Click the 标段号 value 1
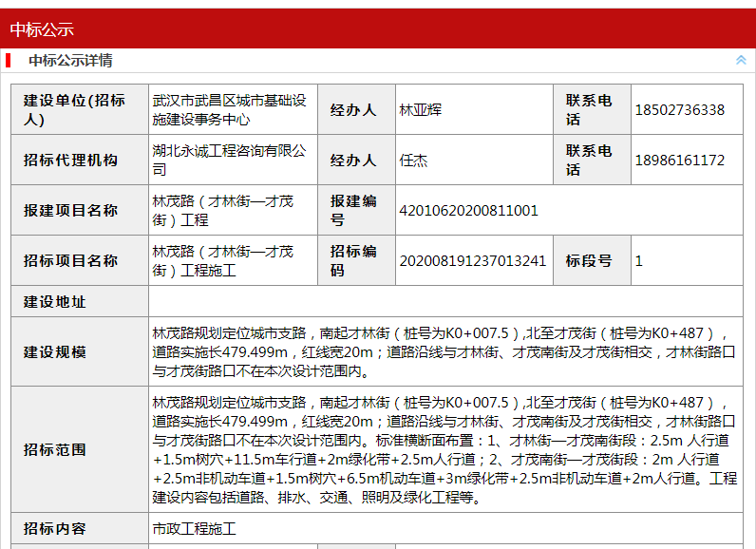 point(639,261)
